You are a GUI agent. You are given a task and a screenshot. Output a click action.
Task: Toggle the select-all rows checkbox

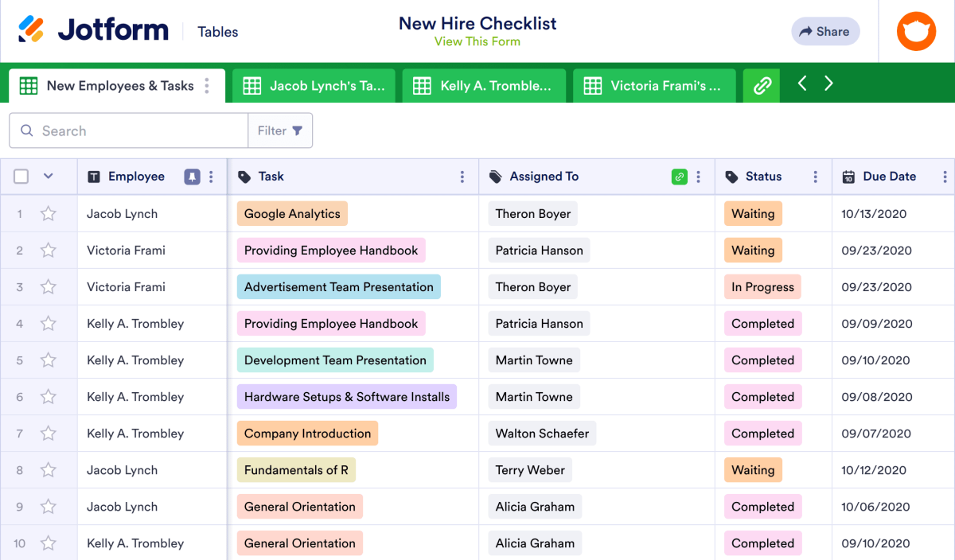pos(21,177)
